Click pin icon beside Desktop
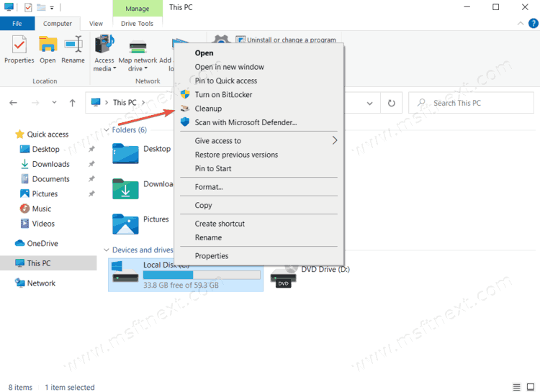The height and width of the screenshot is (392, 540). coord(91,149)
